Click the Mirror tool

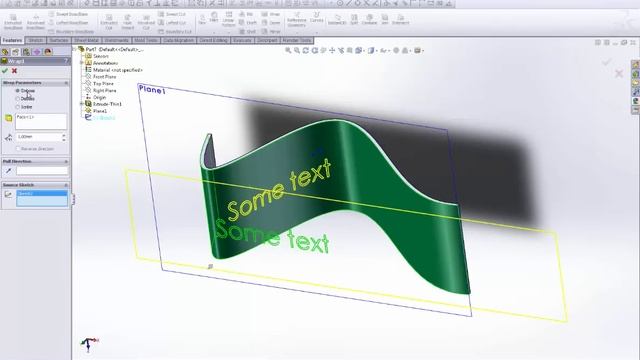pos(271,31)
